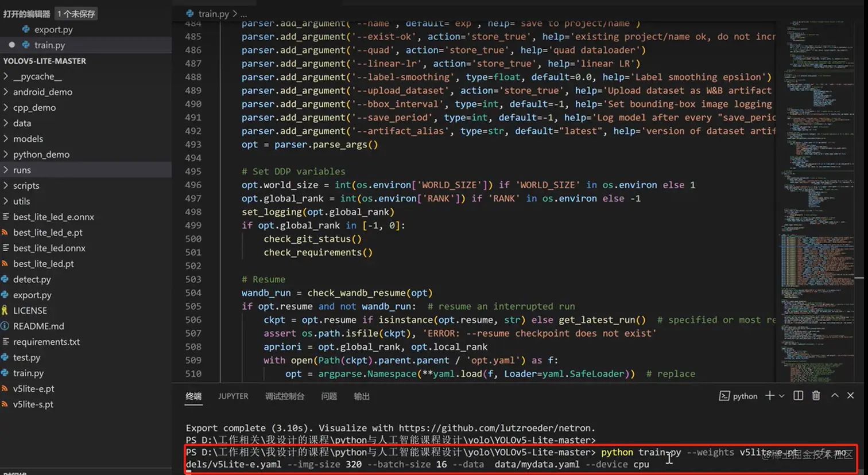The image size is (868, 475).
Task: Open the launch profile dropdown beside the plus
Action: [x=782, y=396]
